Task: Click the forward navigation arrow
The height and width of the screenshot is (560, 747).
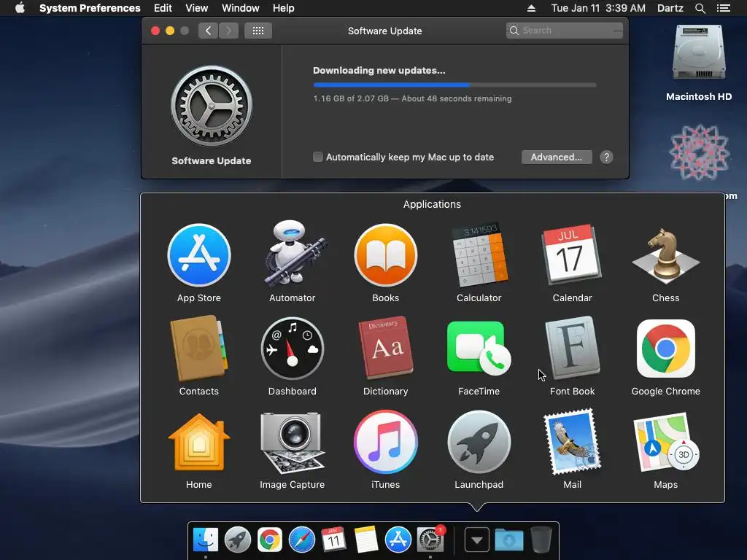Action: click(x=228, y=31)
